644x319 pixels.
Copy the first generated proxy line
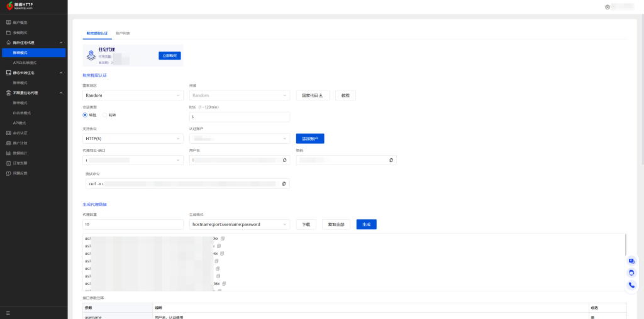223,239
